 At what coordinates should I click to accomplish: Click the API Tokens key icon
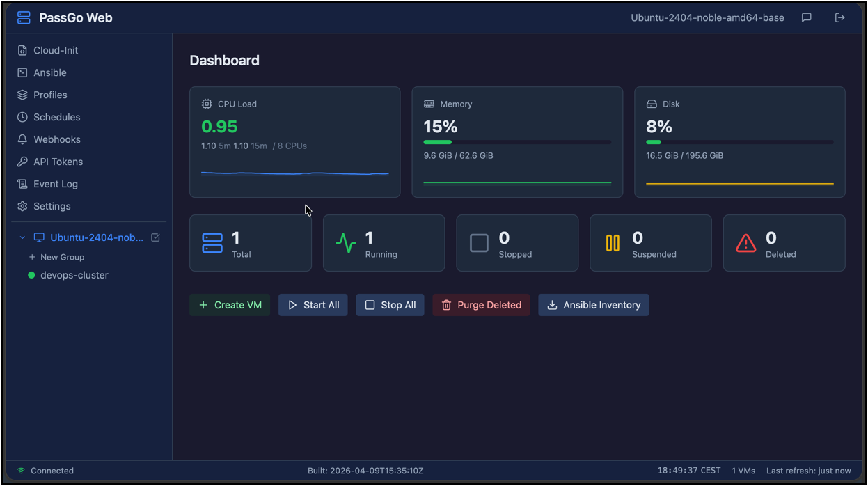coord(22,162)
